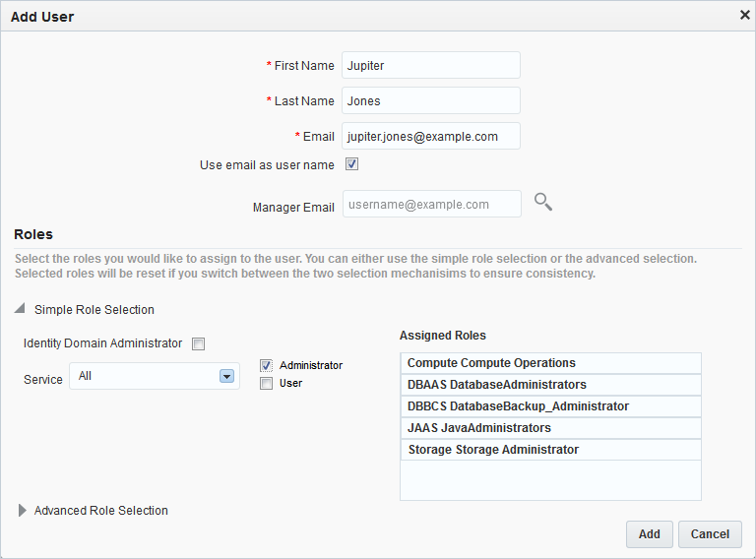Image resolution: width=756 pixels, height=559 pixels.
Task: Select Storage Storage Administrator assigned role
Action: pos(550,450)
